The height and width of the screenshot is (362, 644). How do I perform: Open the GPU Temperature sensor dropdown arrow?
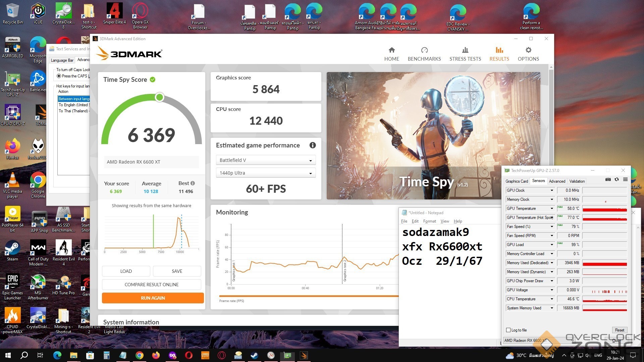point(551,208)
